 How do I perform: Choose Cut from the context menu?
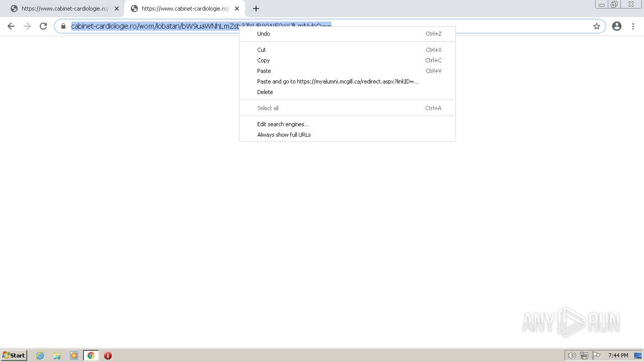(x=347, y=50)
